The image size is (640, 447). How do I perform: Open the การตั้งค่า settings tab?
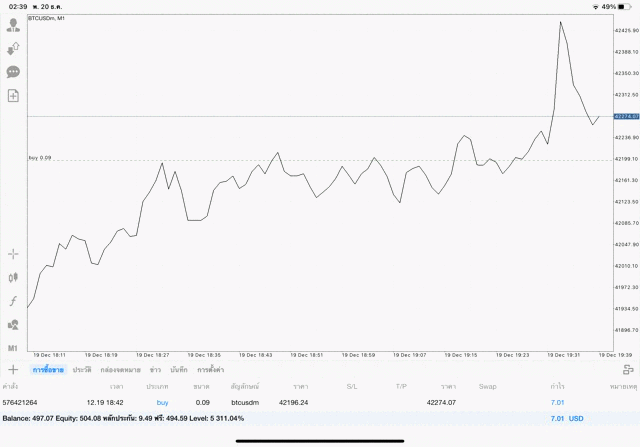(x=211, y=370)
